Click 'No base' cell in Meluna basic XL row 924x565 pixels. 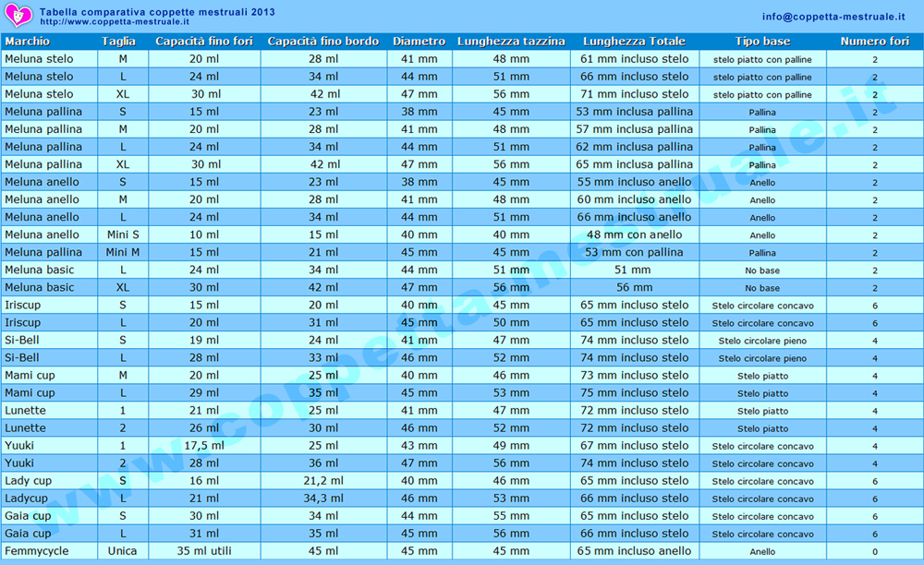tap(762, 288)
